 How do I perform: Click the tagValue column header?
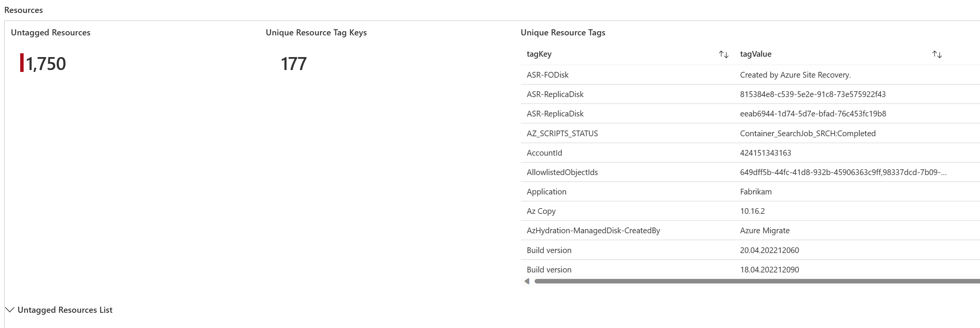coord(756,54)
